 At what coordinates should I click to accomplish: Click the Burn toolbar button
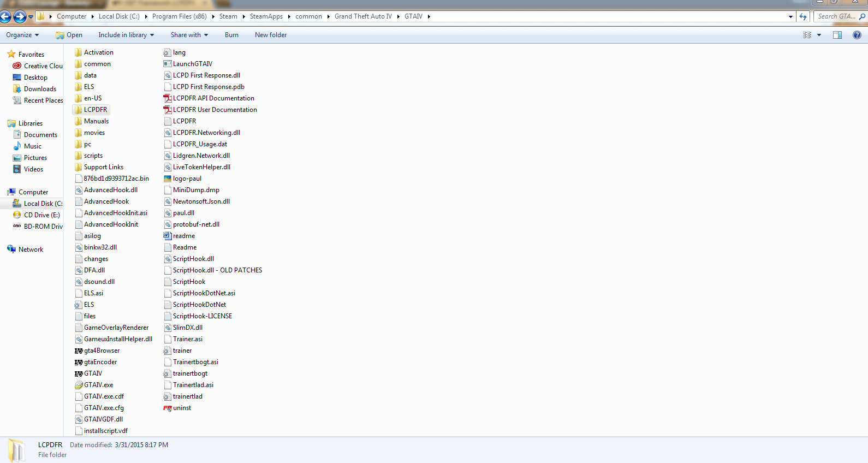[x=231, y=35]
